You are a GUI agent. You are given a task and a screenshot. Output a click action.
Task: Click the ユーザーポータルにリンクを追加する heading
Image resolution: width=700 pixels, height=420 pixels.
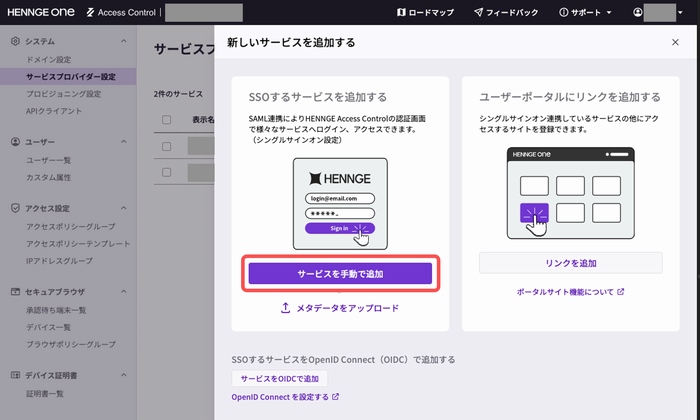point(570,97)
